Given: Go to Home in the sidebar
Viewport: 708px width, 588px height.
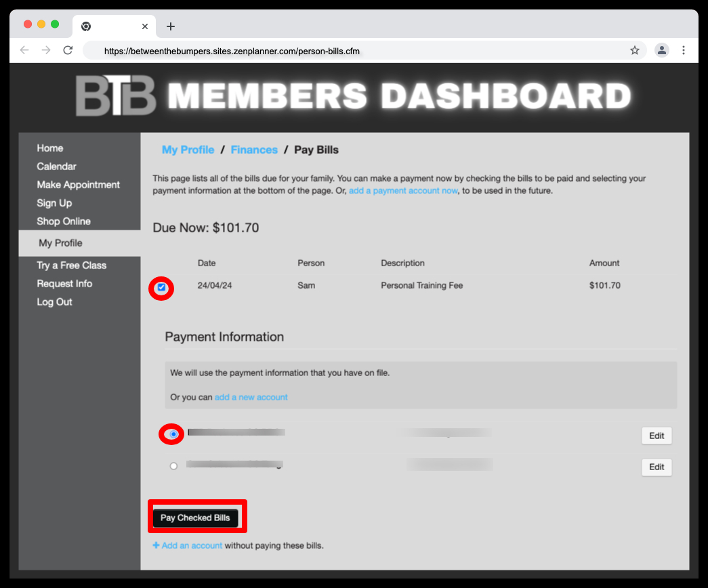Looking at the screenshot, I should pos(50,148).
